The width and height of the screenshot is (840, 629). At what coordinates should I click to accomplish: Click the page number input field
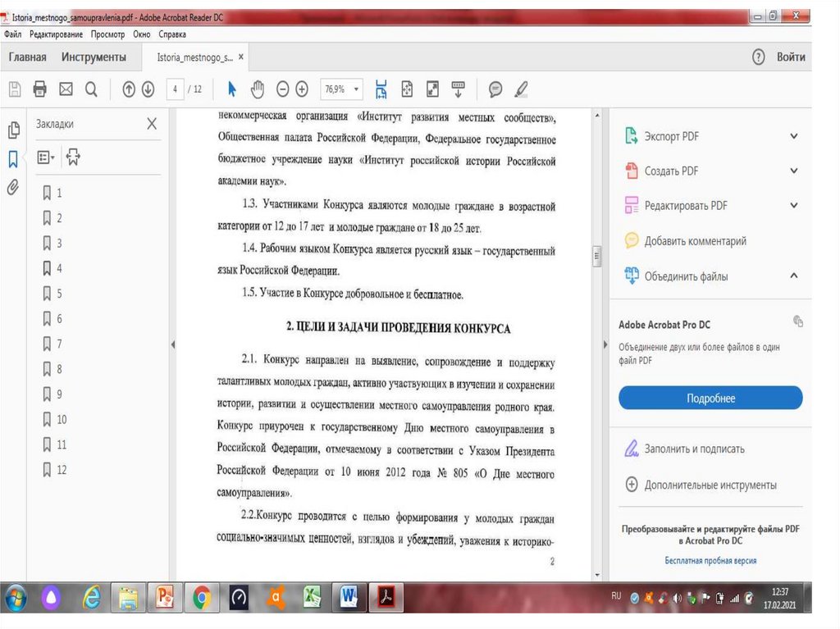(x=174, y=89)
